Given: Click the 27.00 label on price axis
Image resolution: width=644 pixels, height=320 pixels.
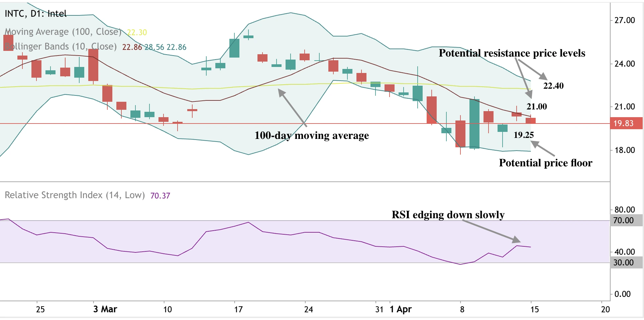Looking at the screenshot, I should pos(625,20).
